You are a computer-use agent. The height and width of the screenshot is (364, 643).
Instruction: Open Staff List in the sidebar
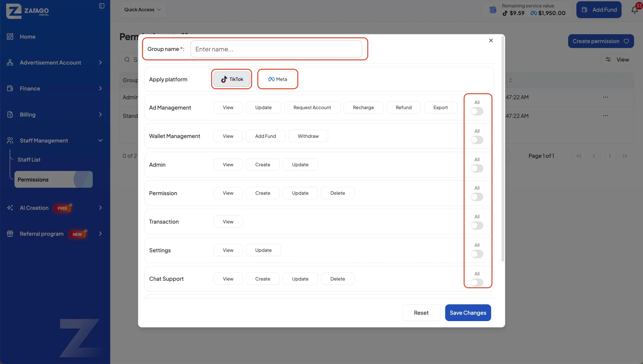click(29, 160)
